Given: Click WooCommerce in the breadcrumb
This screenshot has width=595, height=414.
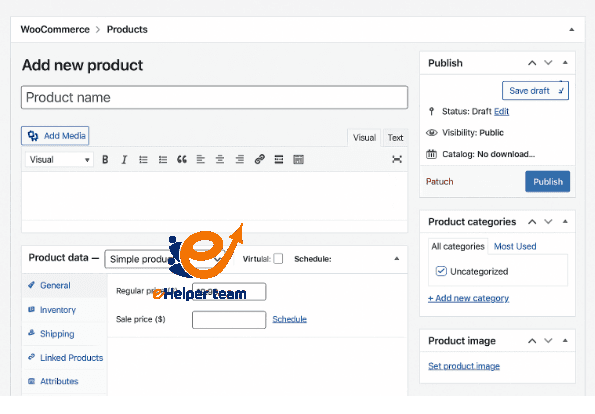Looking at the screenshot, I should (55, 30).
